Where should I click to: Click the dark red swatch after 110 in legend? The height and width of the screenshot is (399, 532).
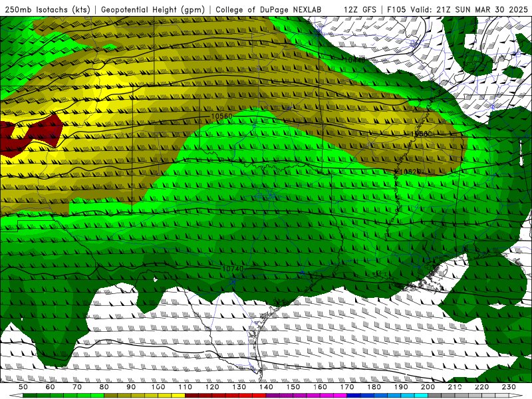pyautogui.click(x=192, y=396)
